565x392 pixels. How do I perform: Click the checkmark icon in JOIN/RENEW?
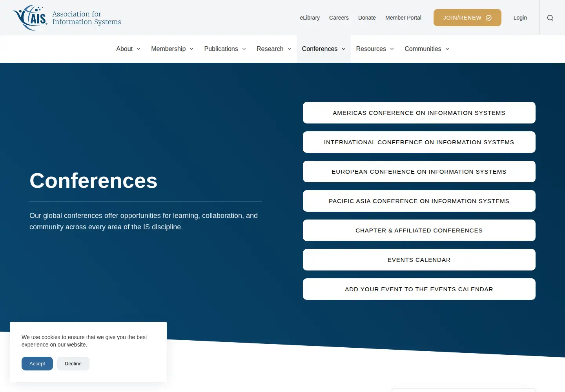[x=488, y=18]
